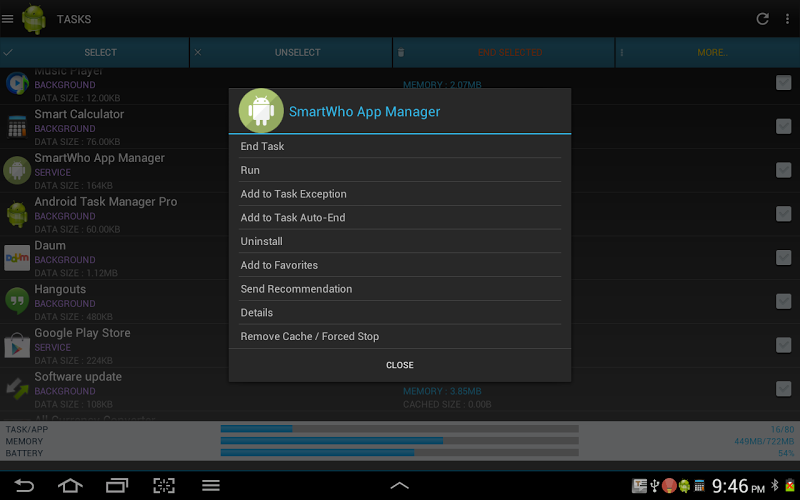This screenshot has width=800, height=500.
Task: Tap the UNSELECT toolbar button
Action: 291,53
